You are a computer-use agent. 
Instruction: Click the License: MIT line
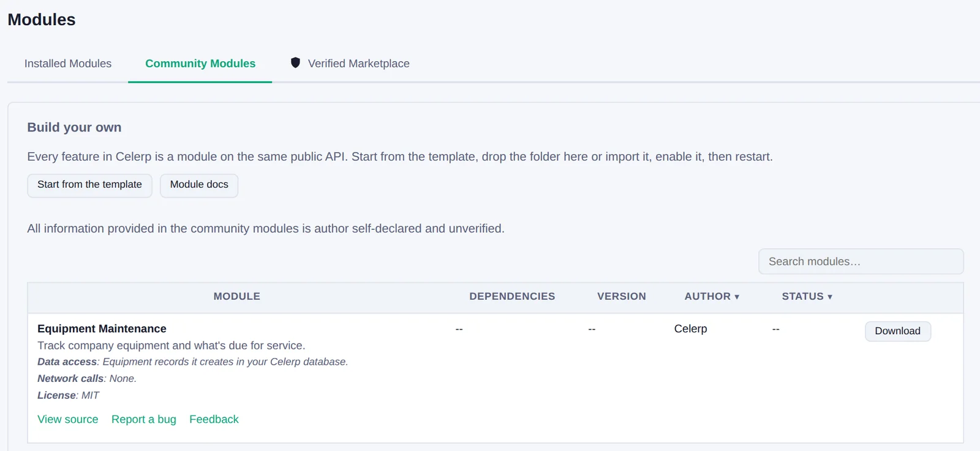(x=68, y=395)
